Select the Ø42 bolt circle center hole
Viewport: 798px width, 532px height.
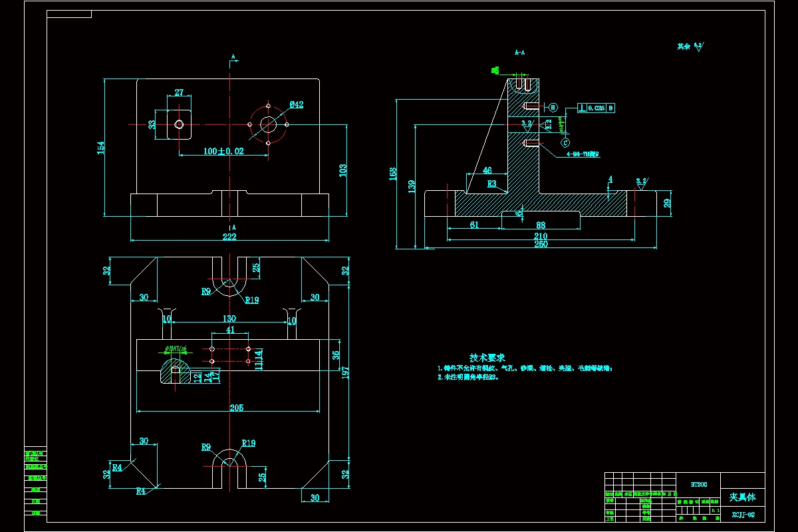pyautogui.click(x=268, y=124)
